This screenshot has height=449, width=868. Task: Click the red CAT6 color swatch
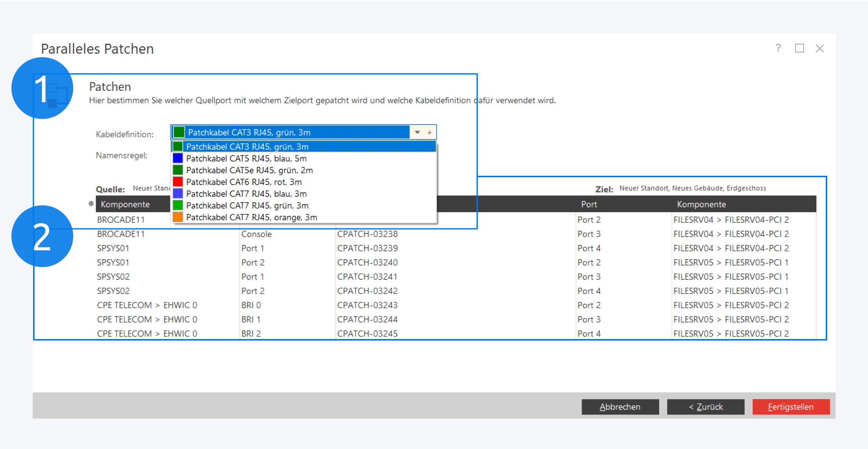pos(178,182)
